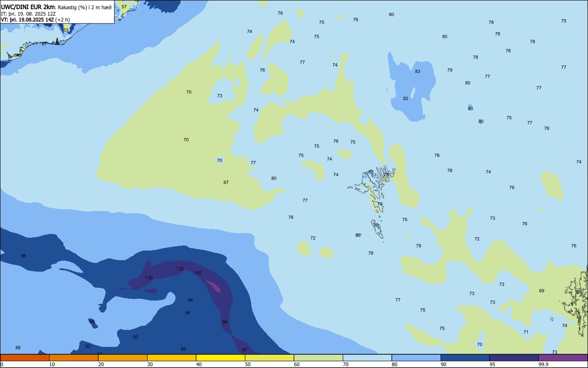Image resolution: width=588 pixels, height=368 pixels.
Task: Click the 10–20 orange legend swatch
Action: 73,357
